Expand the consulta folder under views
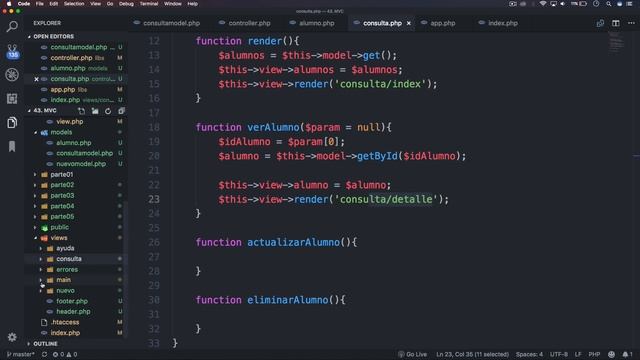The image size is (640, 360). pyautogui.click(x=69, y=259)
